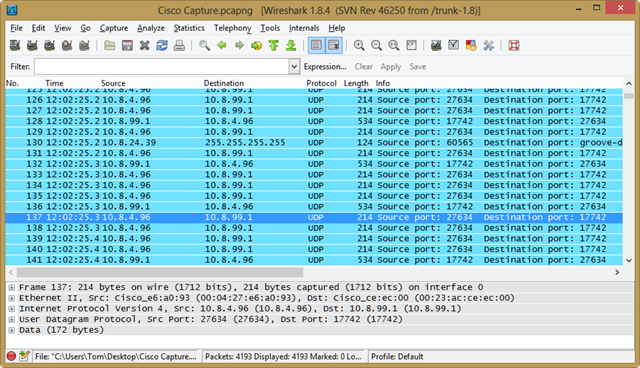Open the capture interfaces list icon
Screen dimensions: 640x368
tap(15, 45)
